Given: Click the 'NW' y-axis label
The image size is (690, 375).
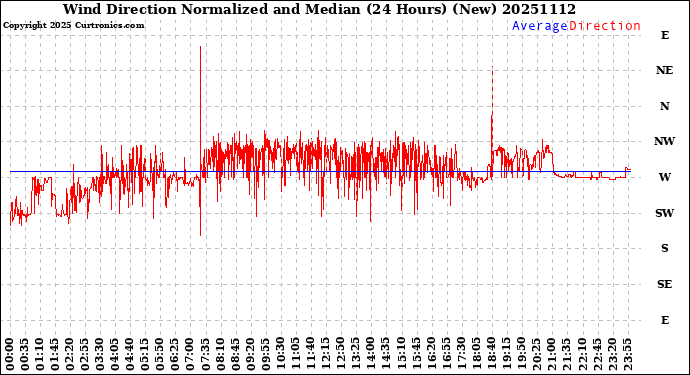Looking at the screenshot, I should pos(664,141).
